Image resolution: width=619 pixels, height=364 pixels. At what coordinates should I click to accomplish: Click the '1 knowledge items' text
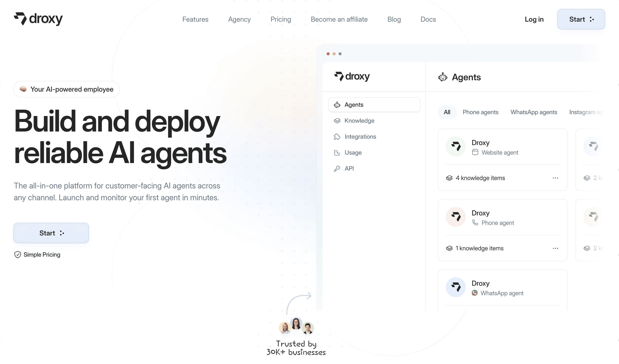point(479,248)
